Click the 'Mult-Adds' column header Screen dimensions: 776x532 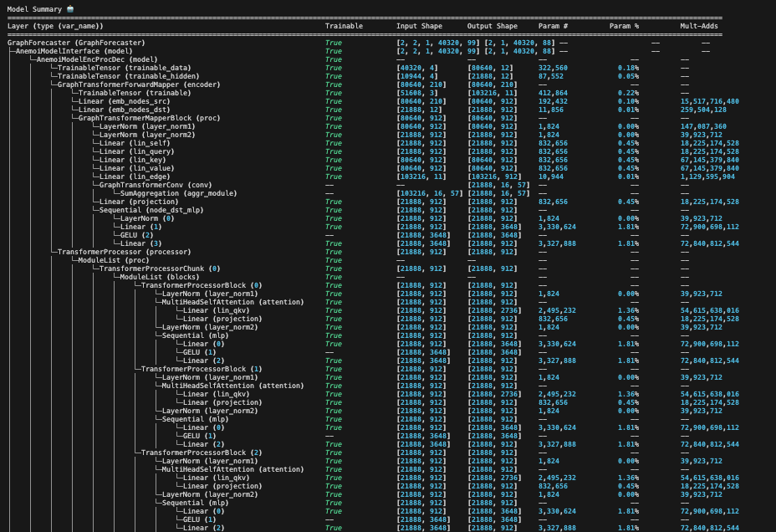point(699,26)
